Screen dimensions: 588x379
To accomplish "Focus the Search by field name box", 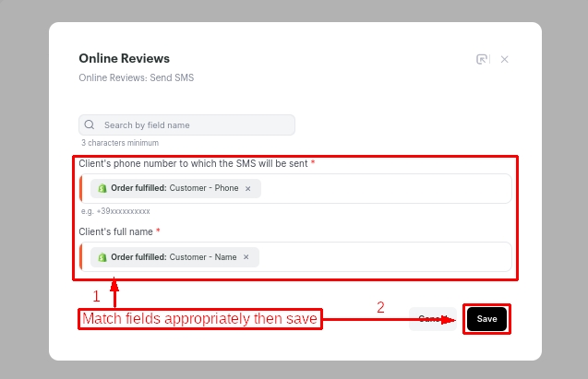I will coord(194,124).
